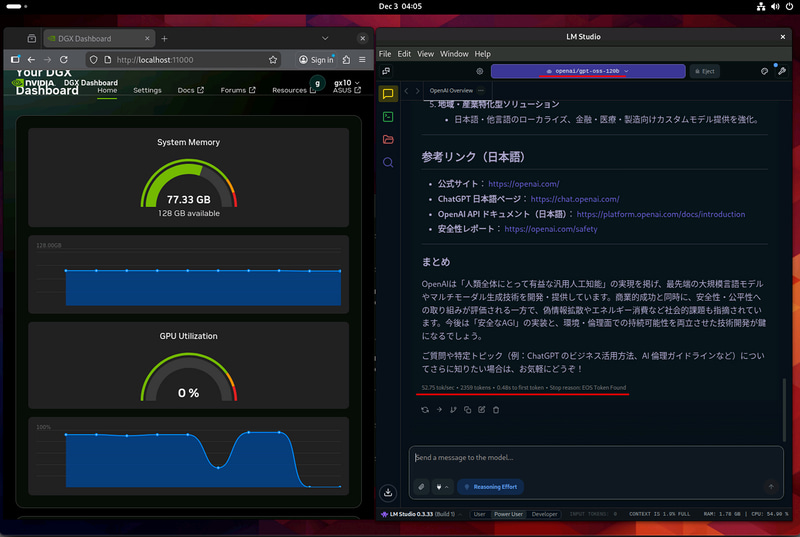Open the Discover search icon in LM Studio sidebar
Image resolution: width=800 pixels, height=537 pixels.
388,162
